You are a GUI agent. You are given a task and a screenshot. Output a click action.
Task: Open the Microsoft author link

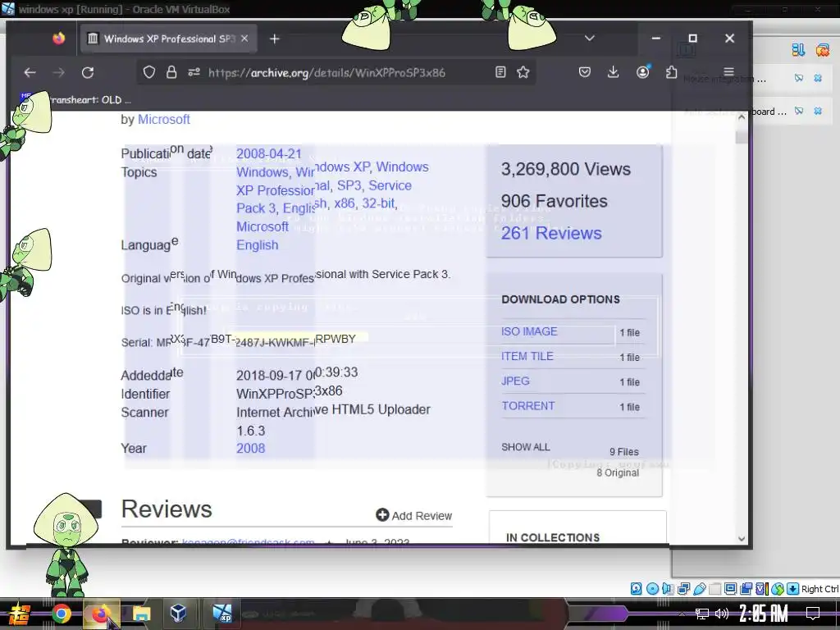coord(164,120)
